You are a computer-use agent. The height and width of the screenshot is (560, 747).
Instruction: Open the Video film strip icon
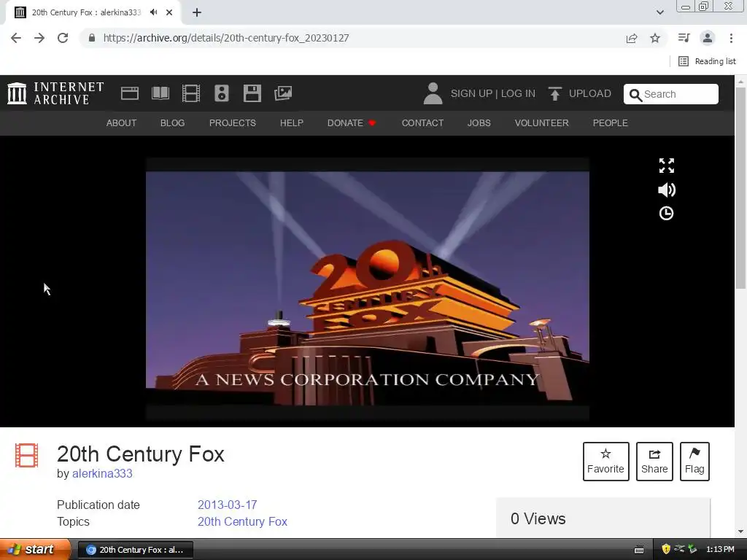[191, 93]
